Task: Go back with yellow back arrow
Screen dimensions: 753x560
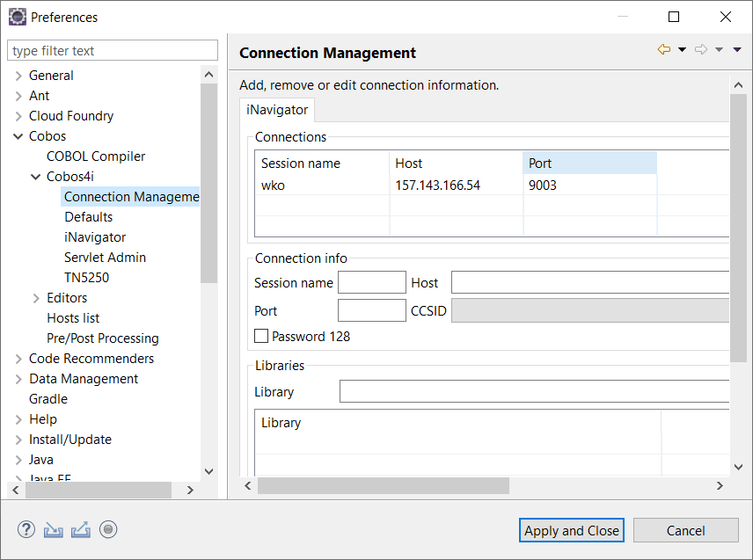Action: [664, 49]
